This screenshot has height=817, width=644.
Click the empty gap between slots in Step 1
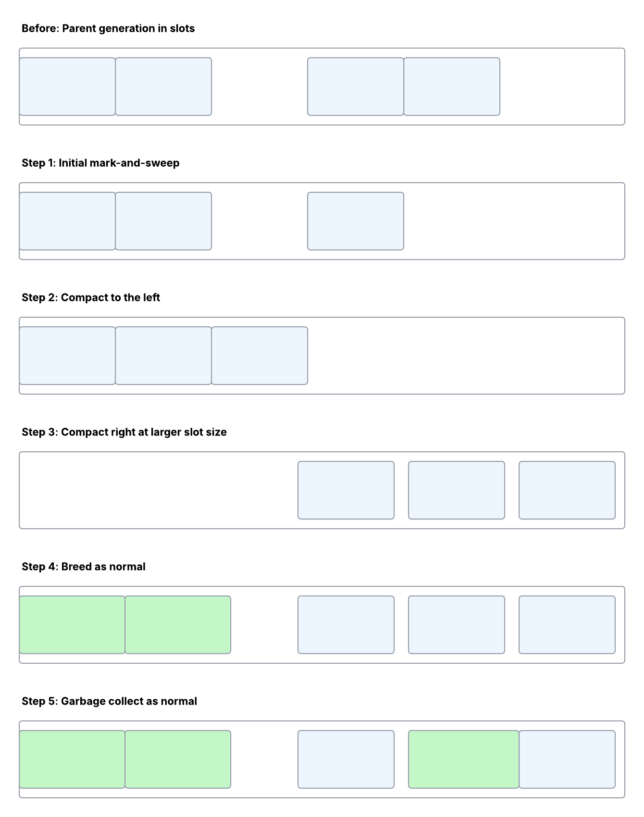tap(260, 221)
